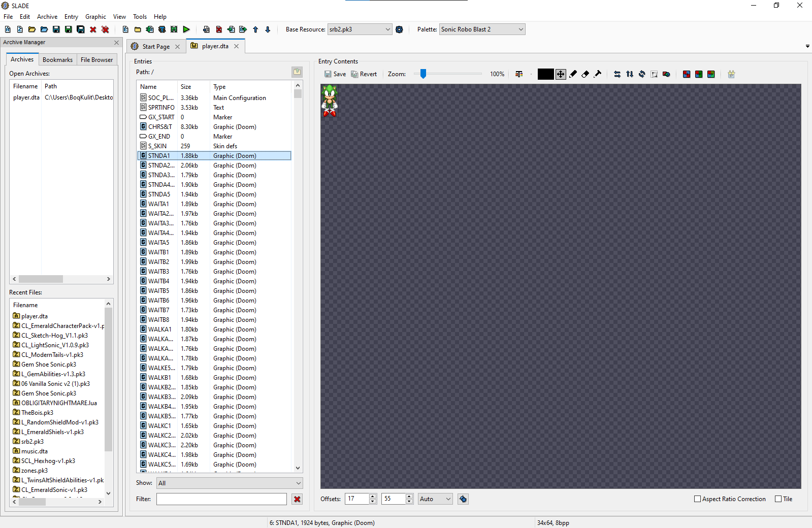Image resolution: width=812 pixels, height=528 pixels.
Task: Mirror the graphic horizontally
Action: 618,74
